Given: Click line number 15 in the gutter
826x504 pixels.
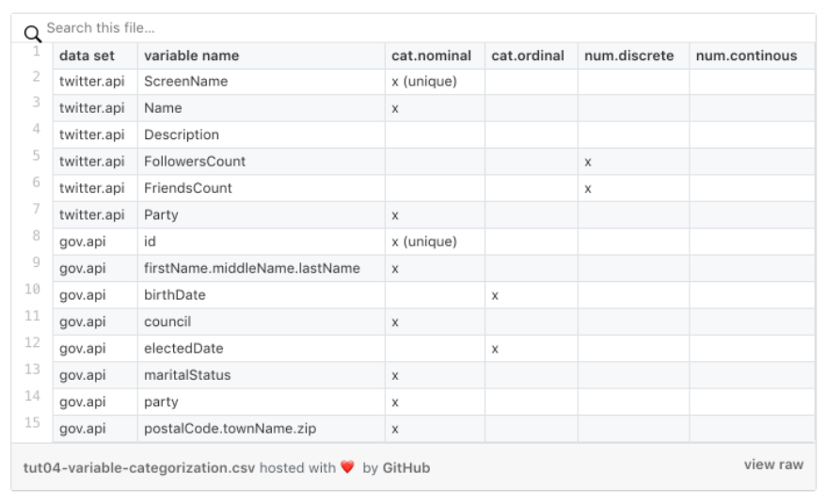Looking at the screenshot, I should (x=33, y=423).
